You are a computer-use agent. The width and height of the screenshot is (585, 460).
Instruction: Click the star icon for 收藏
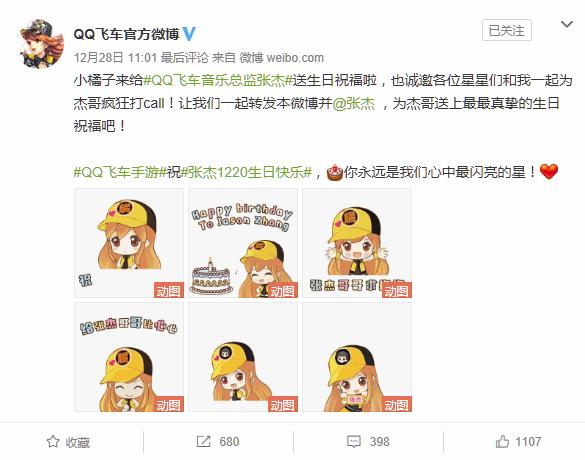tap(53, 442)
